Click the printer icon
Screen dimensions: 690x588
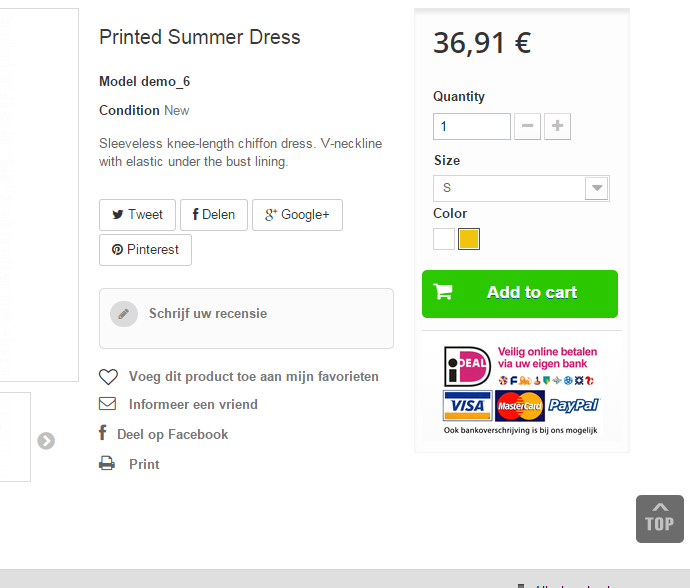point(107,463)
